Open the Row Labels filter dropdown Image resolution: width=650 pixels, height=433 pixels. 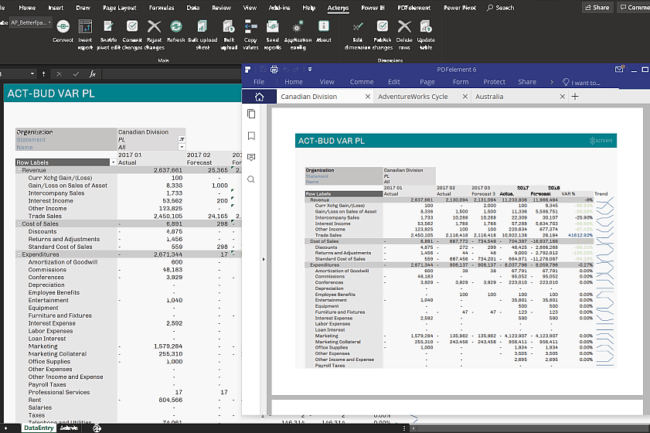point(113,162)
